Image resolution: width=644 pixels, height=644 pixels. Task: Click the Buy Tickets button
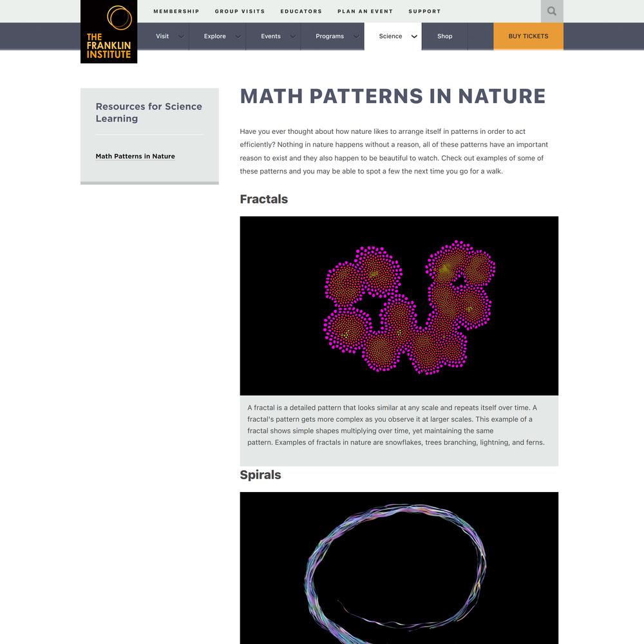coord(528,36)
